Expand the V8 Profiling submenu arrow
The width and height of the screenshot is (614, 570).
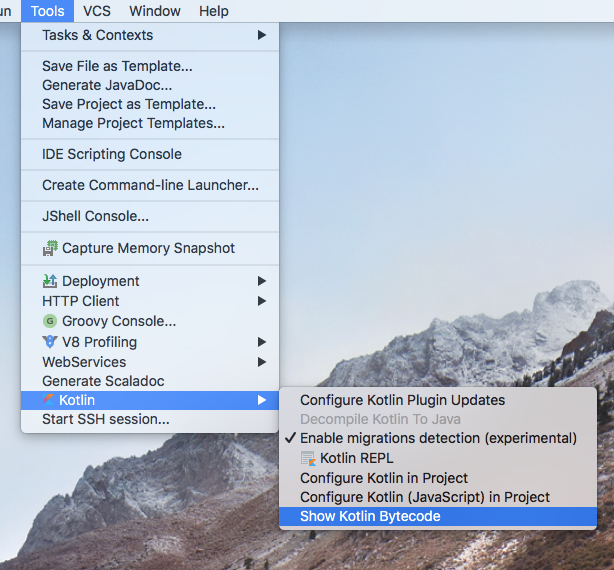click(x=262, y=342)
